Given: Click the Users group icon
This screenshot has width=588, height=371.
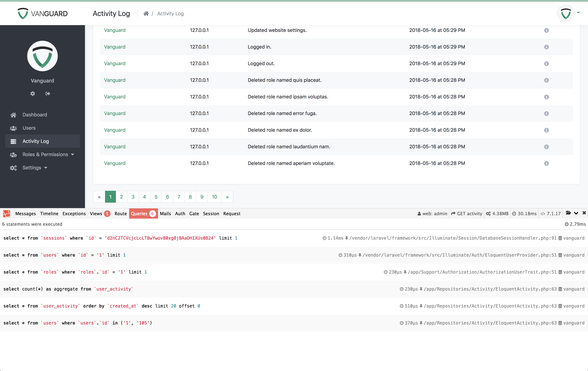Looking at the screenshot, I should tap(13, 128).
